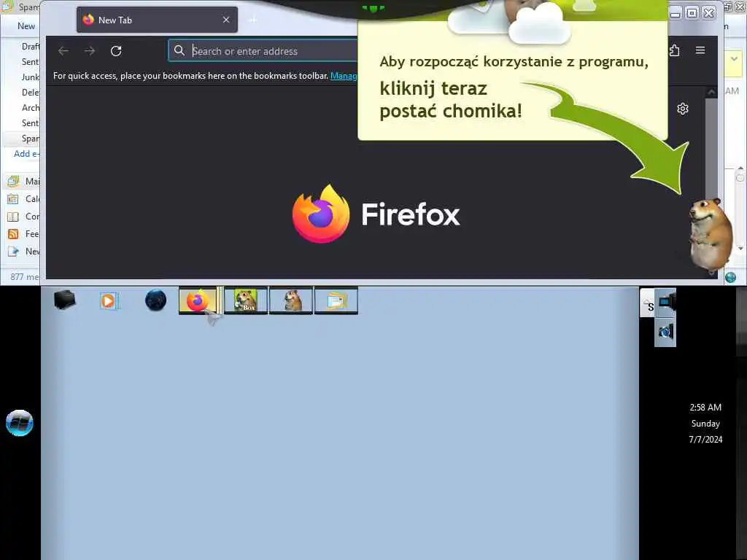Launch the media player pinned icon
Screen dimensions: 747x560
109,301
